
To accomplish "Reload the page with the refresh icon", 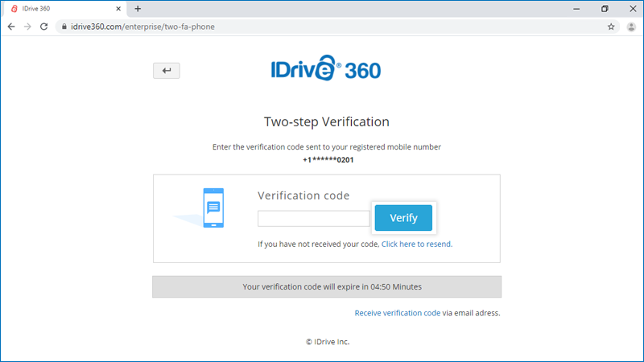I will click(x=44, y=27).
